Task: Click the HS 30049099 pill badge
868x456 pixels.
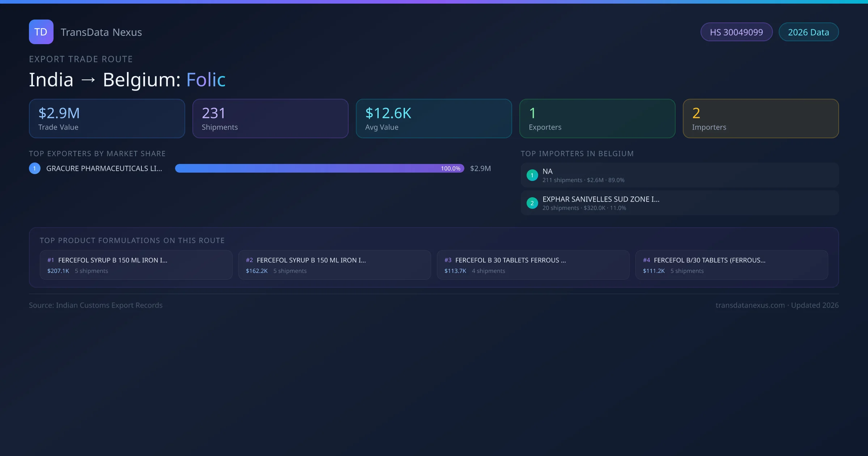Action: tap(736, 32)
